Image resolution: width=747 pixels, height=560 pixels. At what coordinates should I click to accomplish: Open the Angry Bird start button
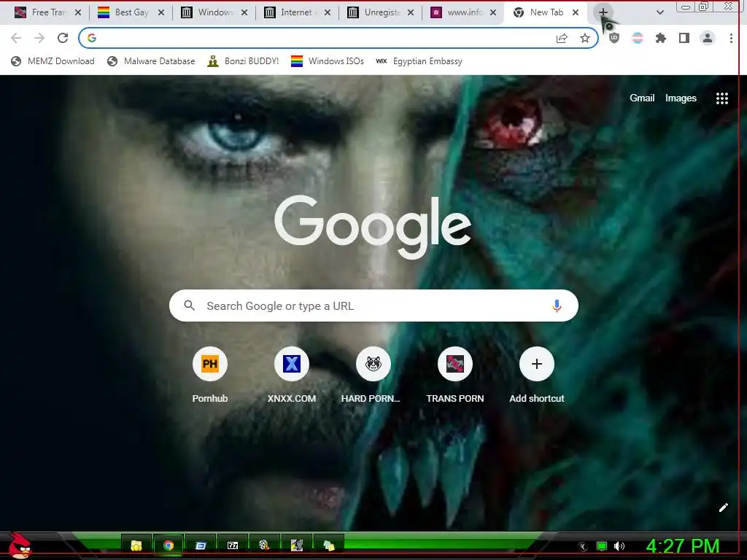20,545
